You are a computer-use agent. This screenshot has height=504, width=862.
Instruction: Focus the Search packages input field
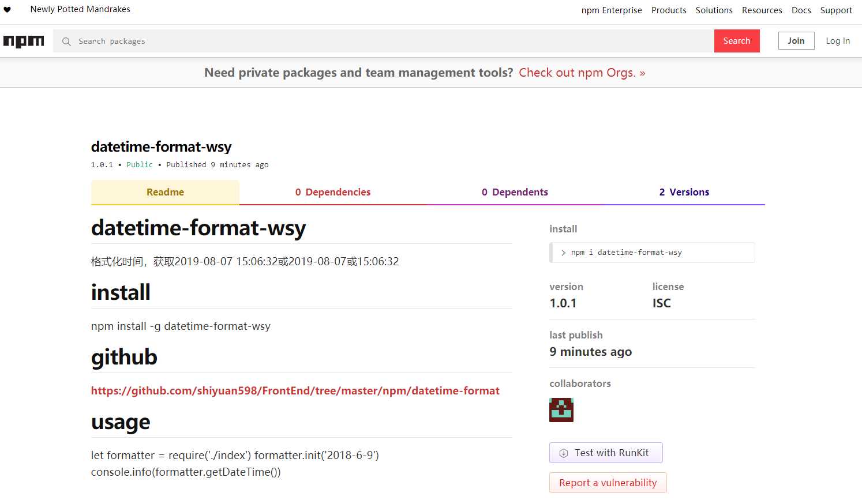[384, 41]
